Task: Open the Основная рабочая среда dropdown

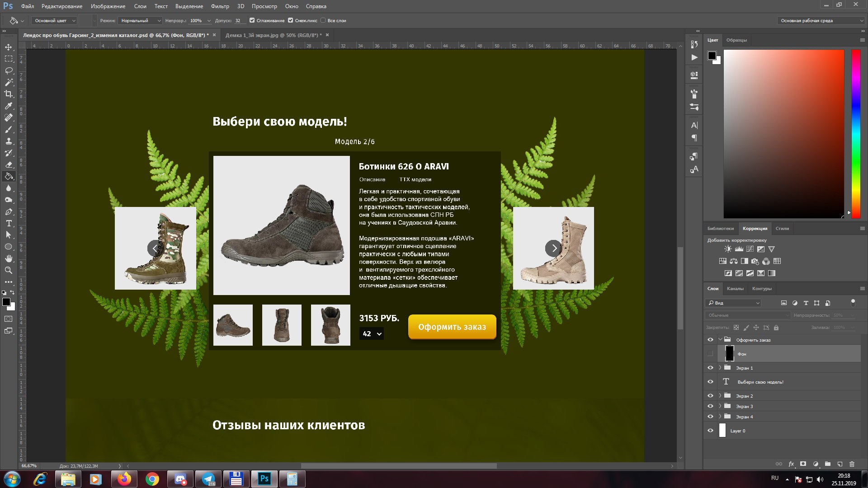Action: (821, 20)
